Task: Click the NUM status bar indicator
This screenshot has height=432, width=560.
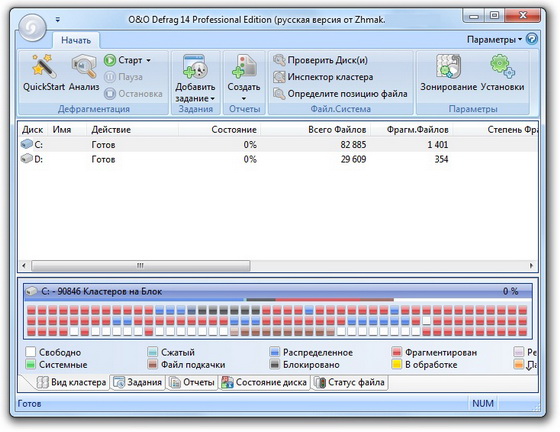Action: point(483,403)
